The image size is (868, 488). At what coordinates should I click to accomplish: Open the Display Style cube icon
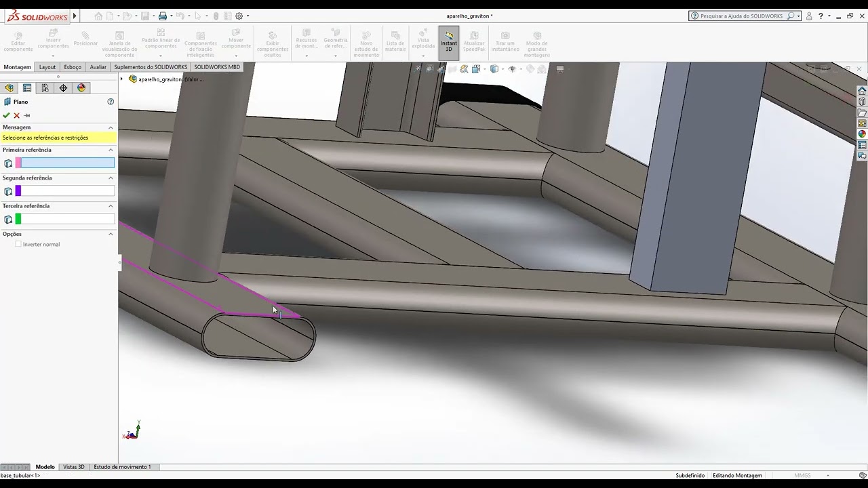[494, 68]
